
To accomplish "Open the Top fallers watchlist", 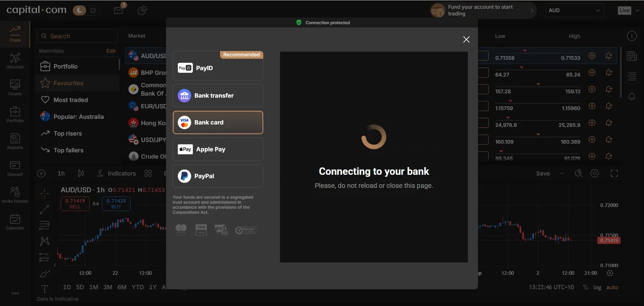I will click(x=78, y=150).
